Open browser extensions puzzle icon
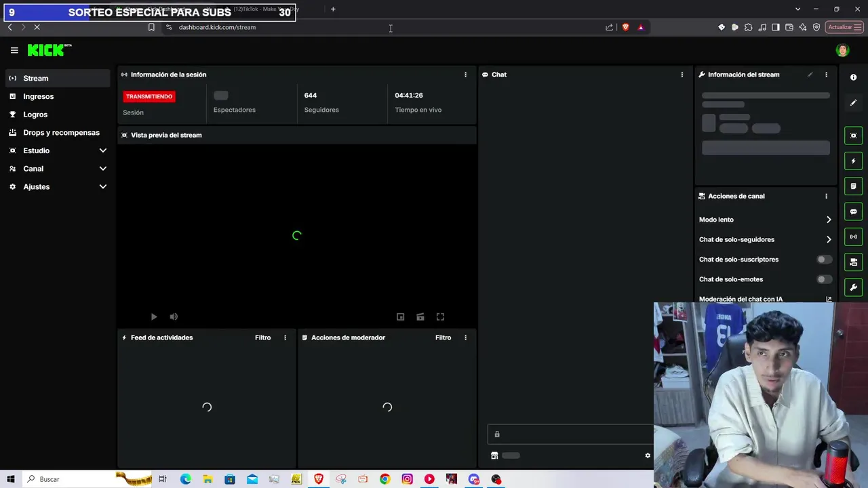Viewport: 868px width, 488px height. click(749, 27)
